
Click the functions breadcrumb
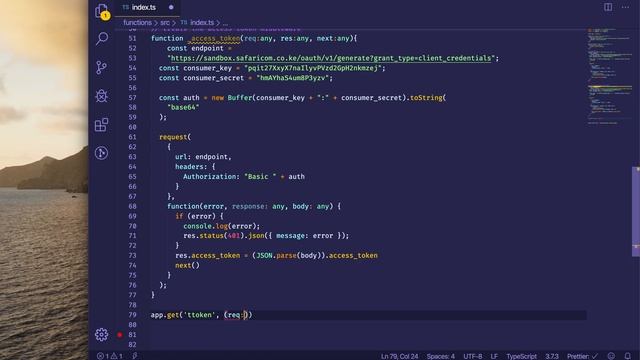click(137, 23)
